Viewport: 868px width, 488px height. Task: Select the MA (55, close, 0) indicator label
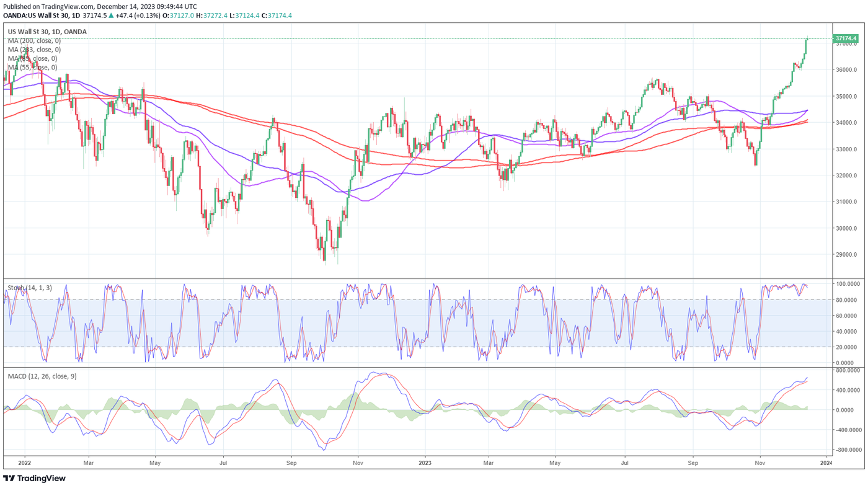pyautogui.click(x=32, y=67)
